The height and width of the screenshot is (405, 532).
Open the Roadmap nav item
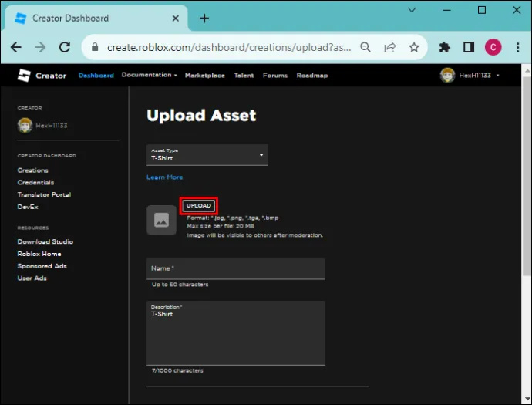click(x=312, y=76)
